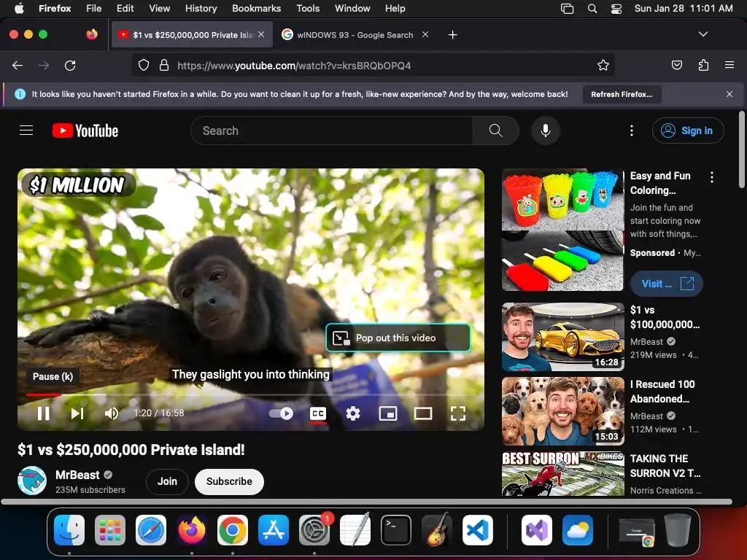Image resolution: width=747 pixels, height=560 pixels.
Task: Open the sponsored coloring ad thumbnail
Action: (x=562, y=230)
